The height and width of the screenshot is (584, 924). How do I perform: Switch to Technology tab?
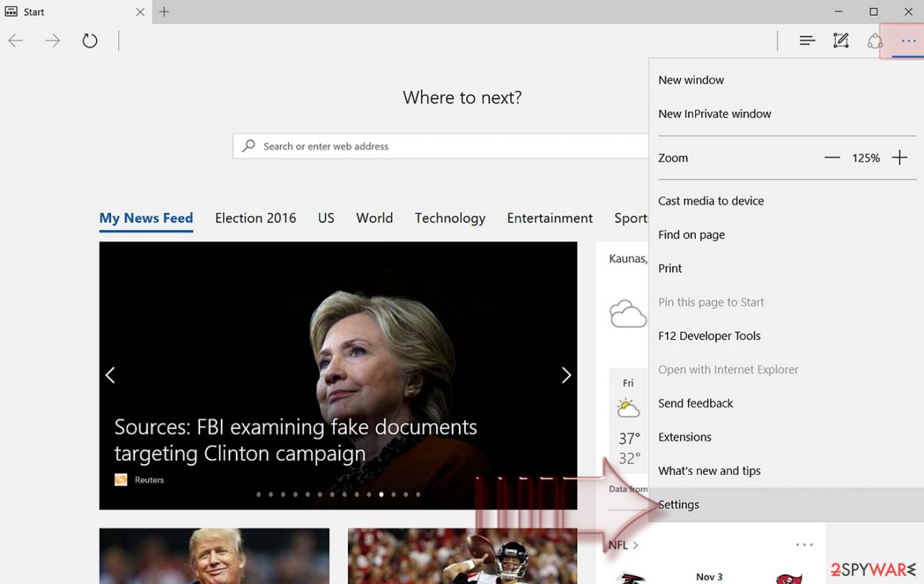[450, 218]
